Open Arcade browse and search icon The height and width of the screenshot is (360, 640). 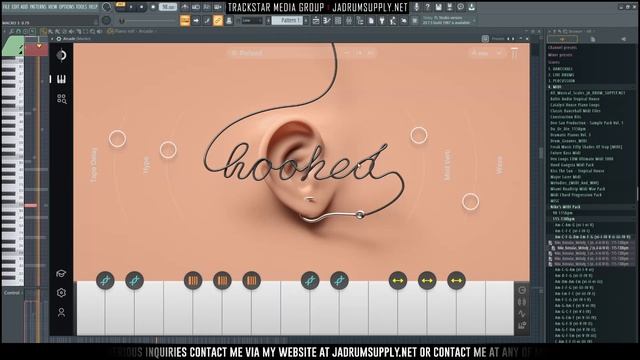pyautogui.click(x=62, y=99)
